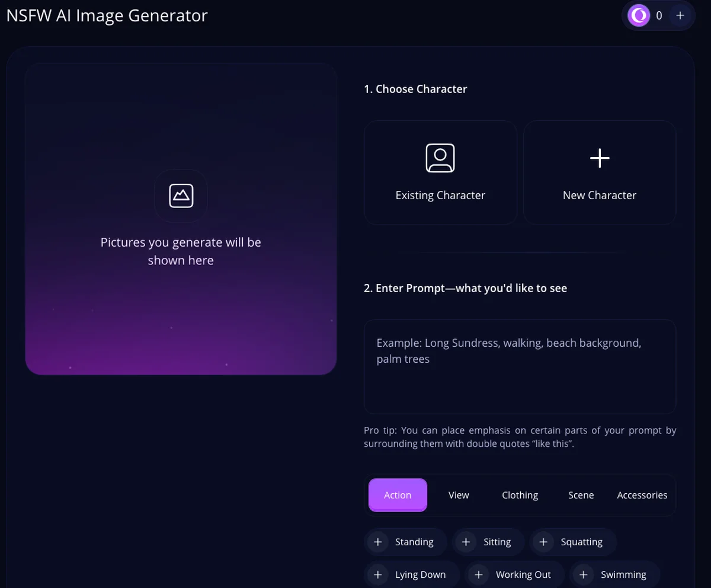
Task: Open the Scene tab
Action: [x=581, y=495]
